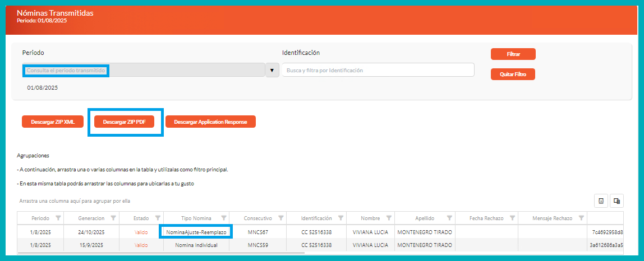
Task: Filter the Nombre column
Action: click(x=389, y=218)
